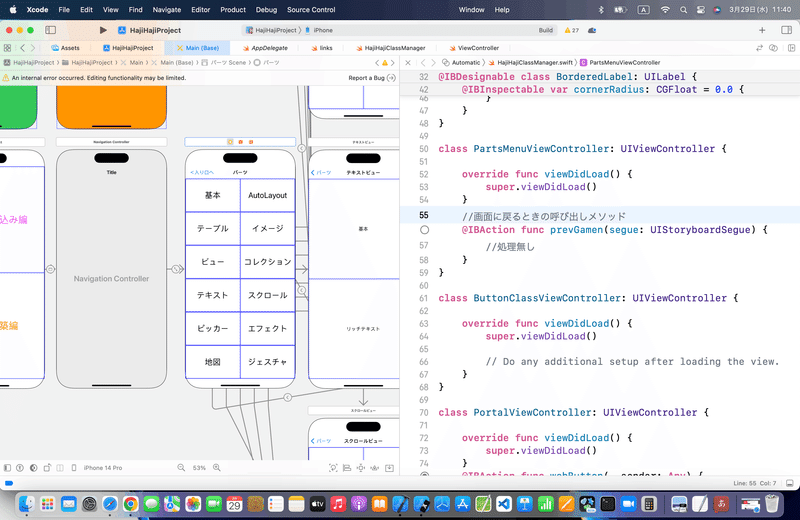Select the Navigation Controller scene
This screenshot has height=520, width=800.
111,269
